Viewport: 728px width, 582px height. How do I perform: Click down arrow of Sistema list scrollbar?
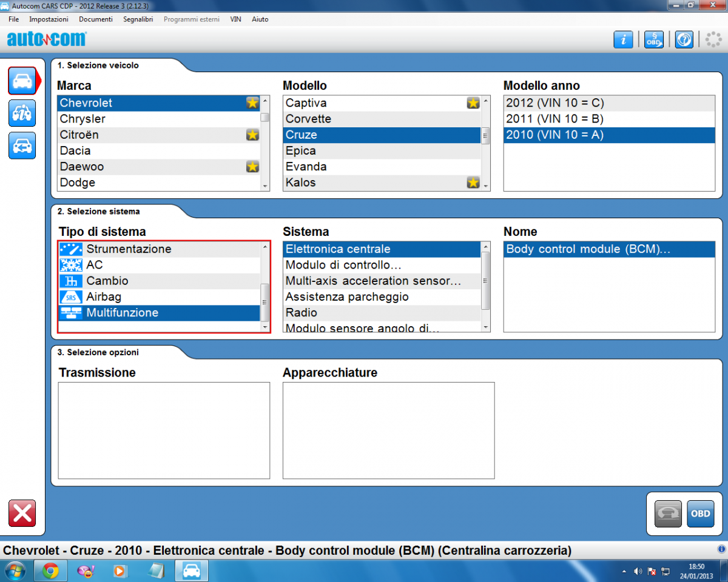point(485,327)
